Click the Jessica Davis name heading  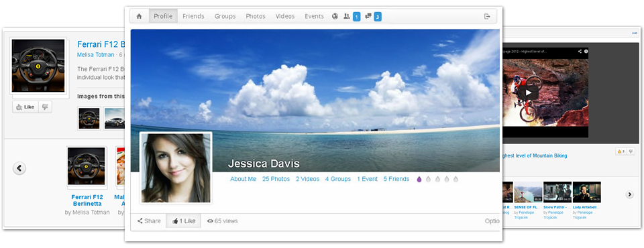pos(264,164)
